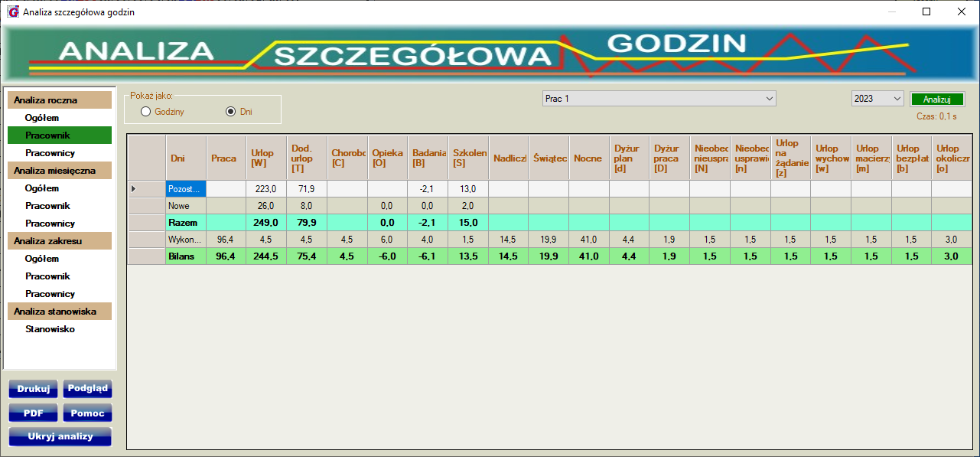This screenshot has width=980, height=457.
Task: Choose Pracownicy under Analiza miesięczna
Action: [50, 224]
